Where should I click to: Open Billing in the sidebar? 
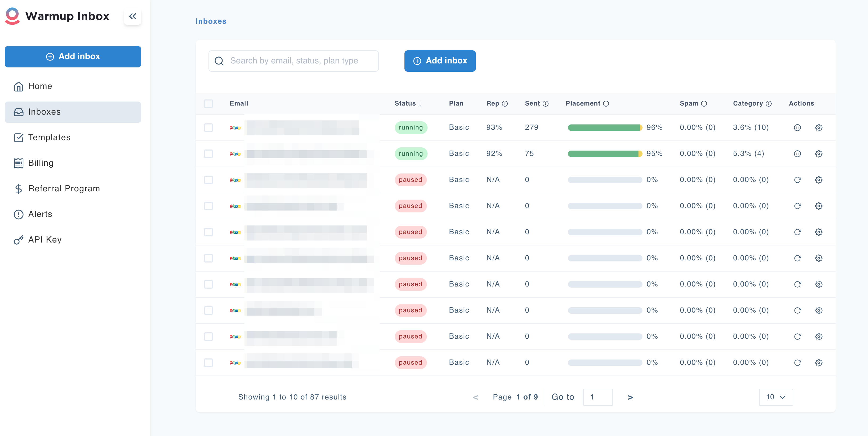pos(73,163)
